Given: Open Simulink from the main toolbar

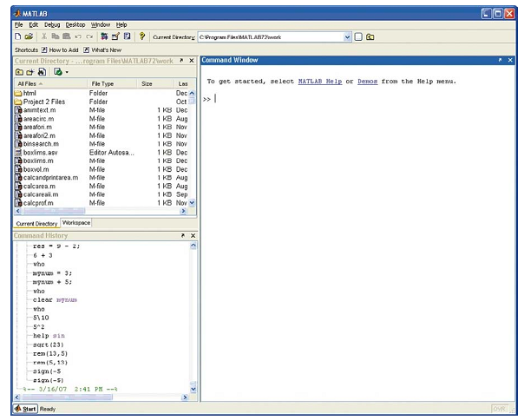Looking at the screenshot, I should pyautogui.click(x=103, y=37).
